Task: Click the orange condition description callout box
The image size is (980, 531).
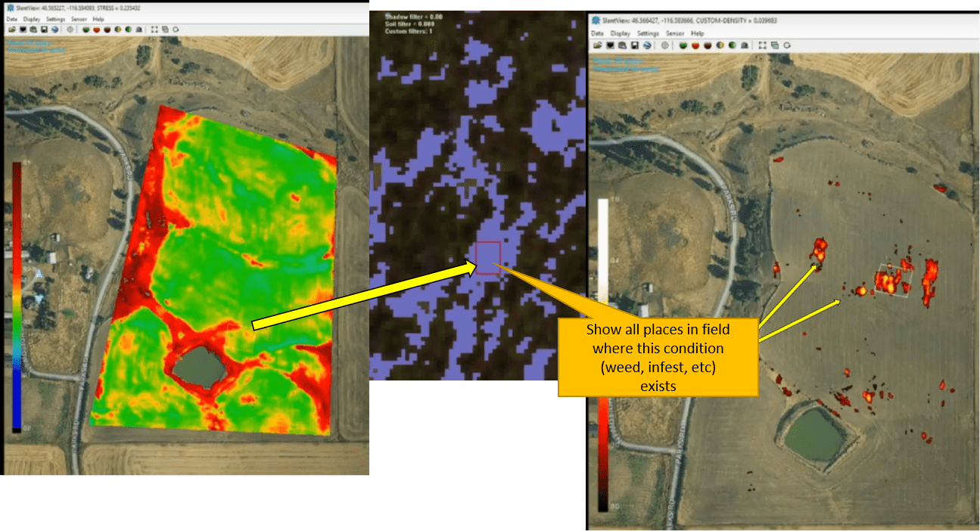Action: pyautogui.click(x=658, y=356)
